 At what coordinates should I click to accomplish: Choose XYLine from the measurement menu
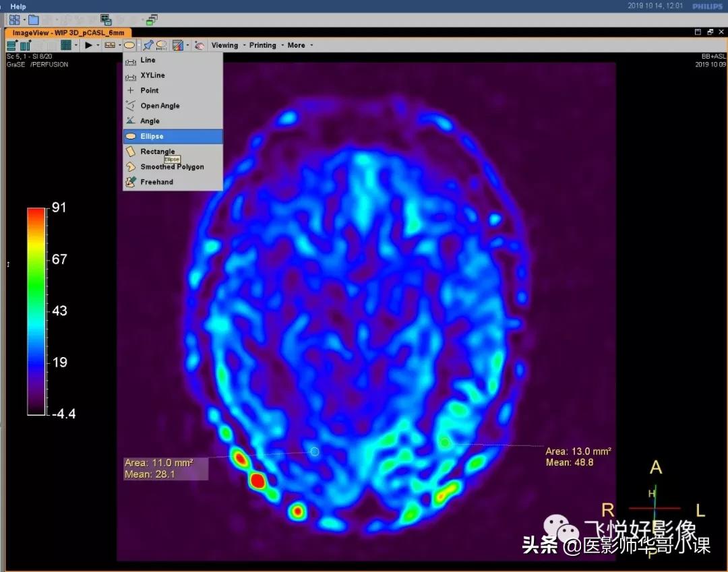point(173,75)
